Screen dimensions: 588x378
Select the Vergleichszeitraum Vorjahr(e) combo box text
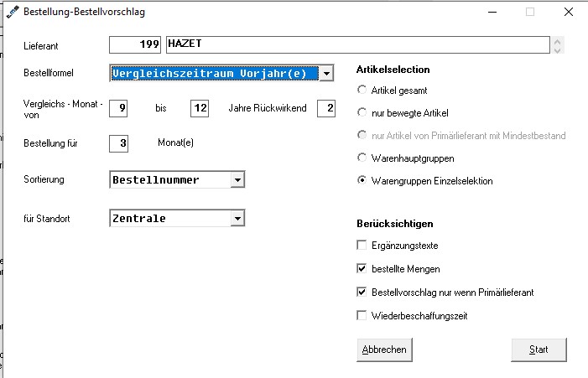215,74
